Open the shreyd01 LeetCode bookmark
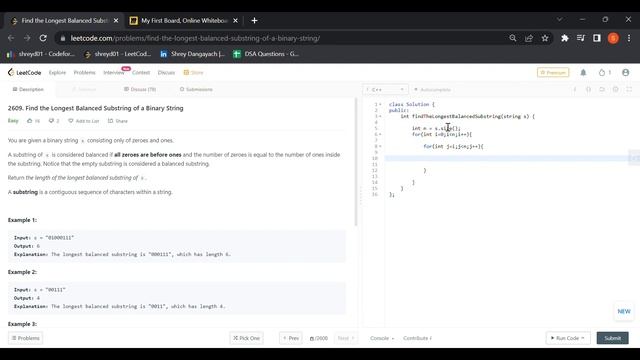Image resolution: width=640 pixels, height=360 pixels. pos(118,54)
